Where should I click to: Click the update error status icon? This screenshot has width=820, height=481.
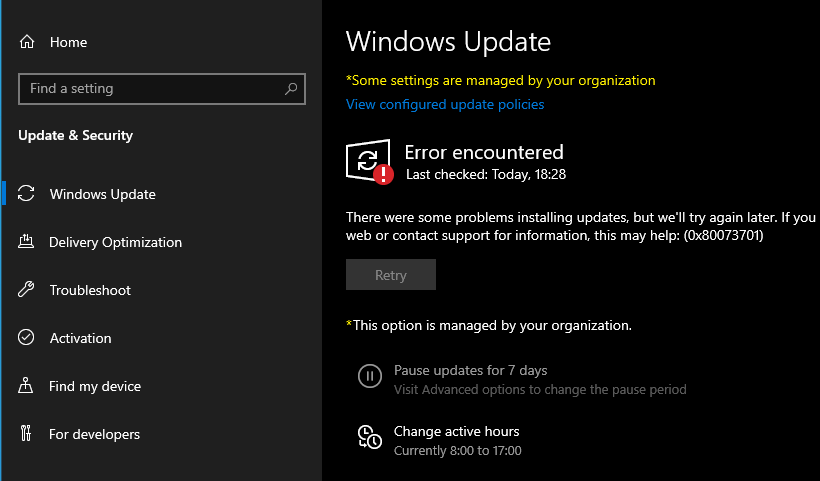(x=369, y=162)
